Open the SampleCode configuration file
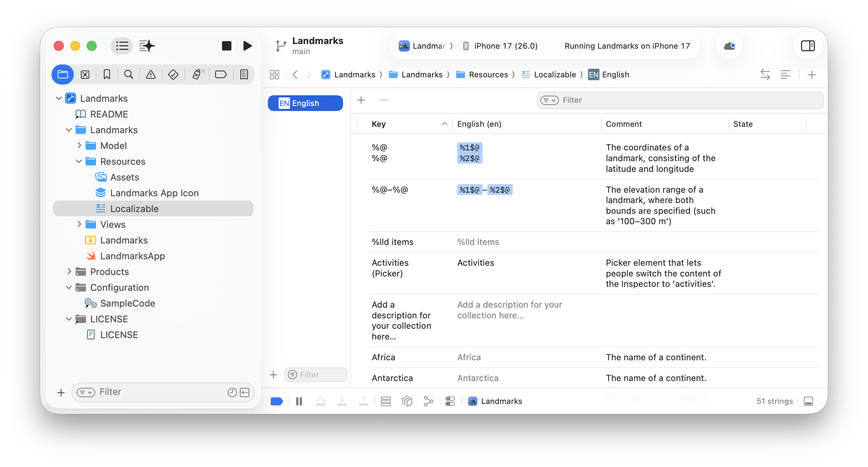This screenshot has height=467, width=868. 127,303
